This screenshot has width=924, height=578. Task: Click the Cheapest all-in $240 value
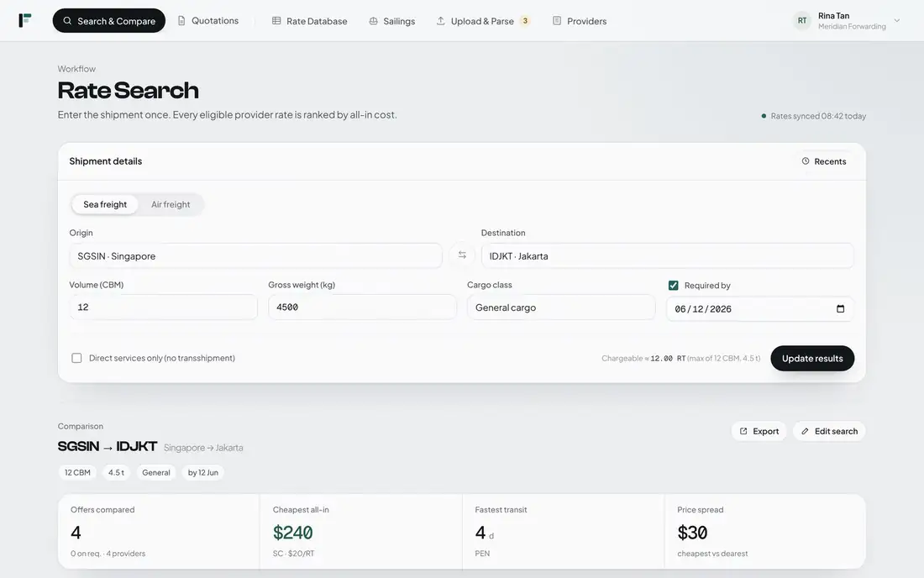(293, 533)
